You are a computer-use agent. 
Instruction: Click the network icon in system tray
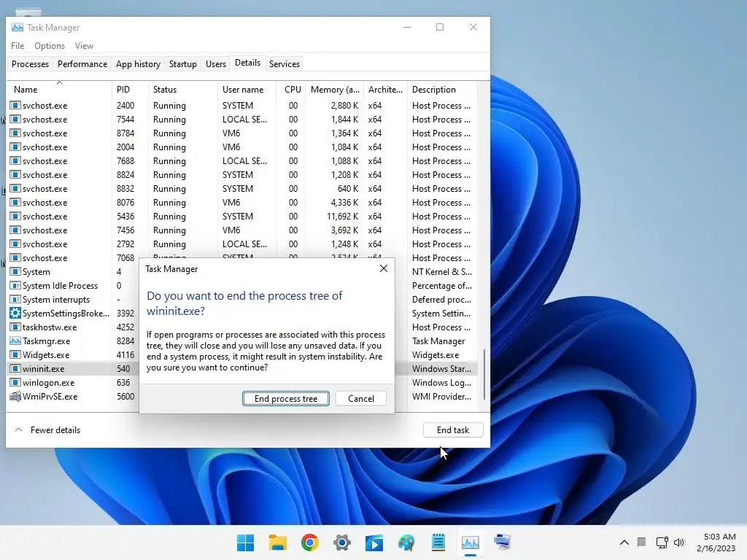[662, 542]
